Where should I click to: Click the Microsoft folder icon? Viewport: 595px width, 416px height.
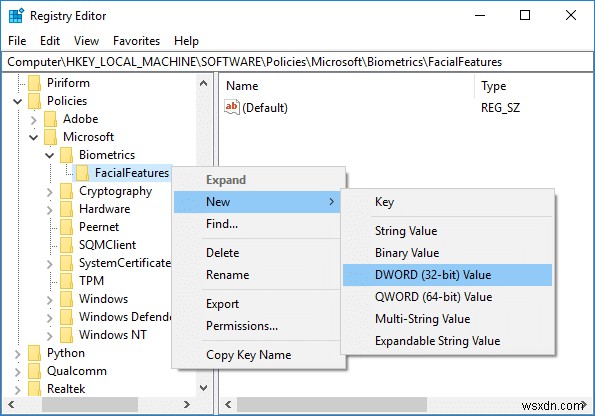click(x=50, y=137)
